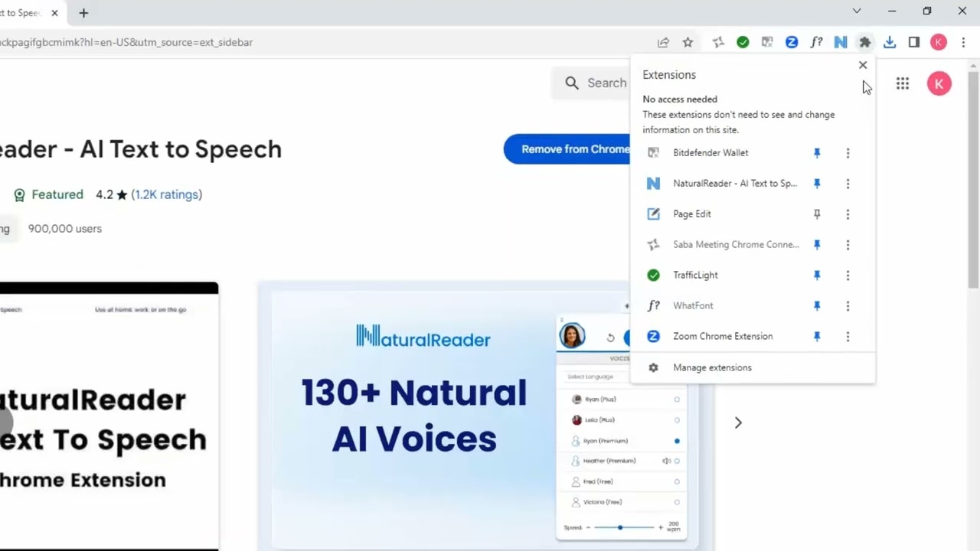This screenshot has height=551, width=980.
Task: Unpin Zoom Chrome Extension from toolbar
Action: pyautogui.click(x=817, y=337)
